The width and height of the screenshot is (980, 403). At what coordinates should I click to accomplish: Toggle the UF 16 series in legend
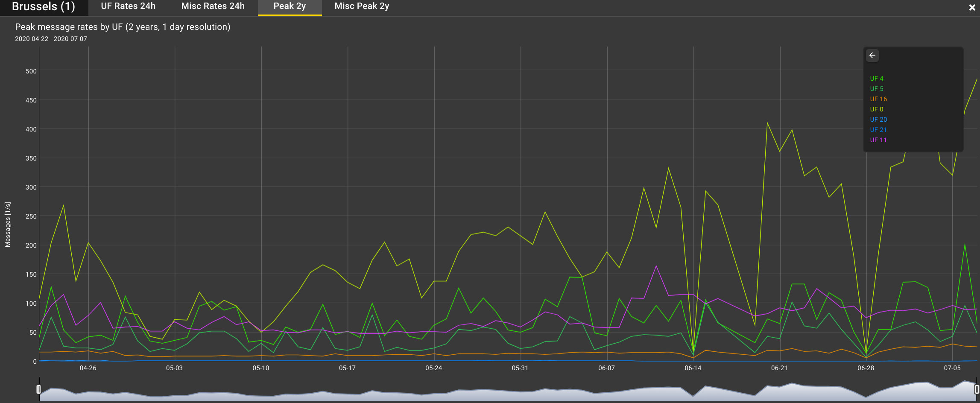coord(878,99)
